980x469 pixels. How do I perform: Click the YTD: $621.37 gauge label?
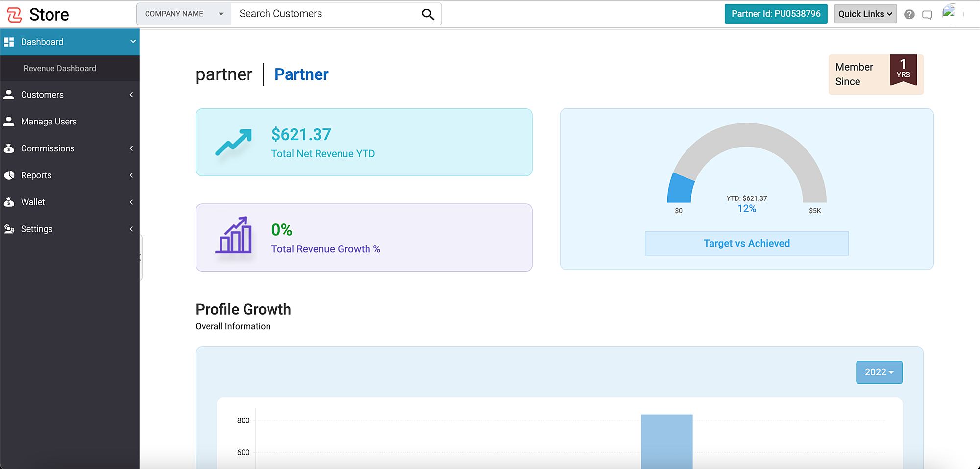747,198
